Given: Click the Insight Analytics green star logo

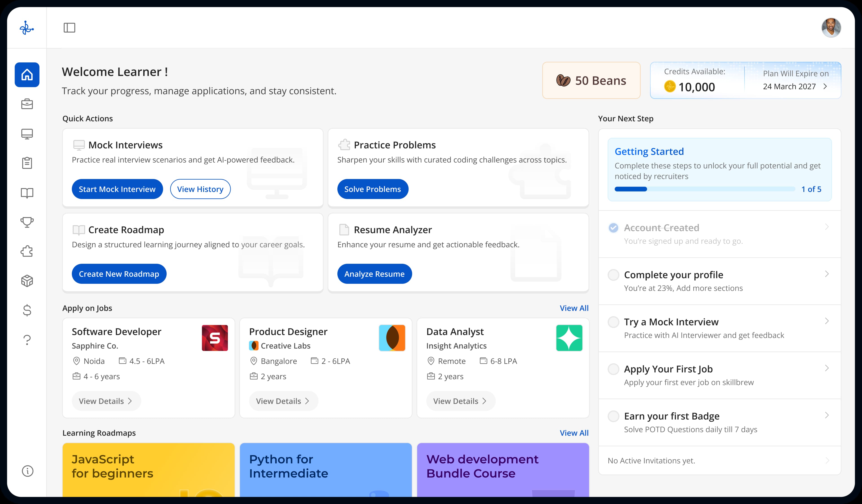Looking at the screenshot, I should (x=569, y=338).
